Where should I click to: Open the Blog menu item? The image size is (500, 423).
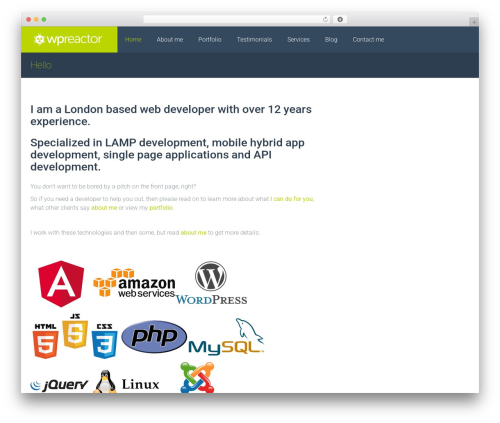click(x=331, y=39)
